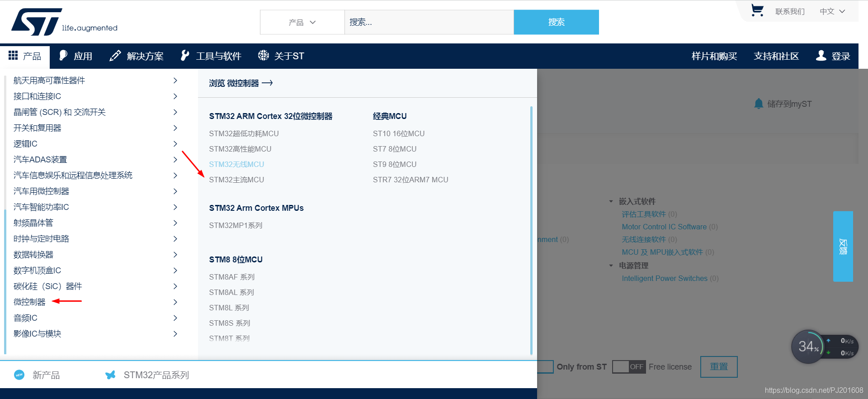
Task: Open the STM32高性能MCU link
Action: (240, 149)
